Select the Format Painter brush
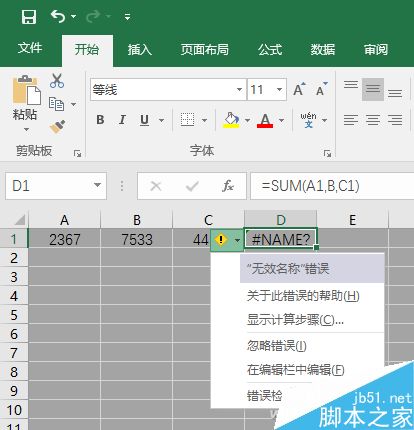The width and height of the screenshot is (414, 430). point(57,127)
